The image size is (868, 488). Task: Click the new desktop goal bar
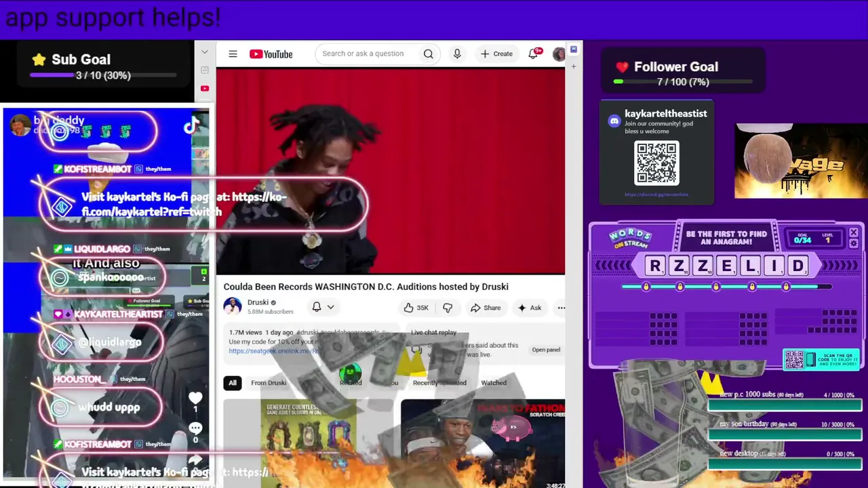(784, 464)
